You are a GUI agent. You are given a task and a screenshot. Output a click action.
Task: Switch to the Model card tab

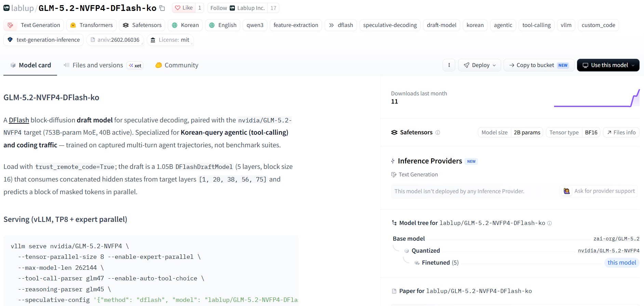30,65
